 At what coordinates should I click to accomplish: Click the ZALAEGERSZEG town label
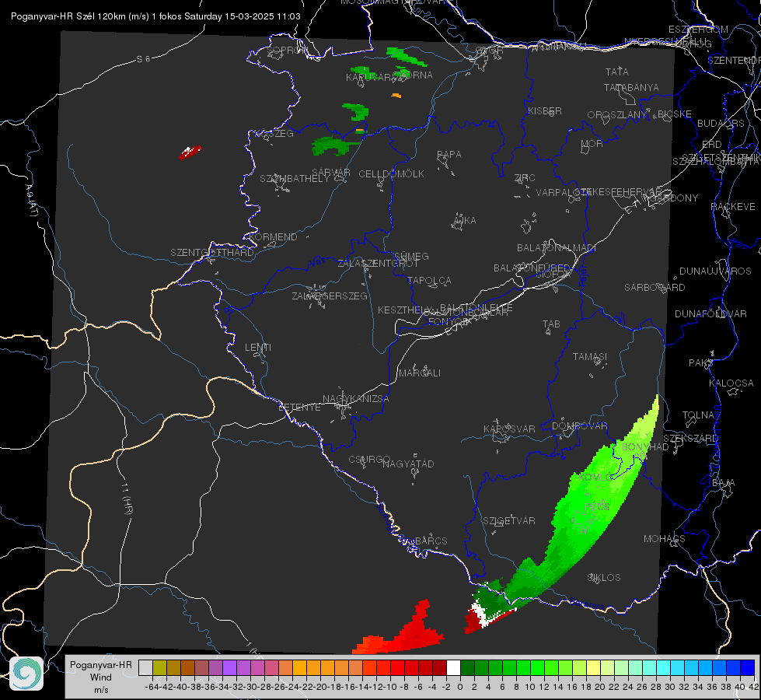pos(329,296)
